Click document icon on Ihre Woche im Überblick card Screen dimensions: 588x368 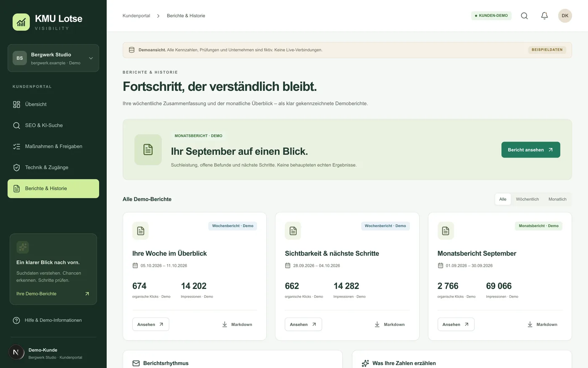coord(141,230)
